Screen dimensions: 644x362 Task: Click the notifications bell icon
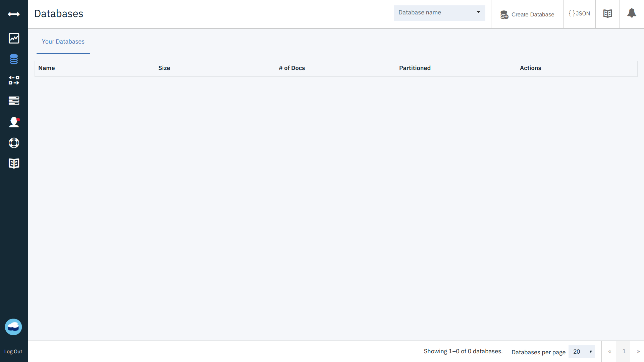[632, 13]
